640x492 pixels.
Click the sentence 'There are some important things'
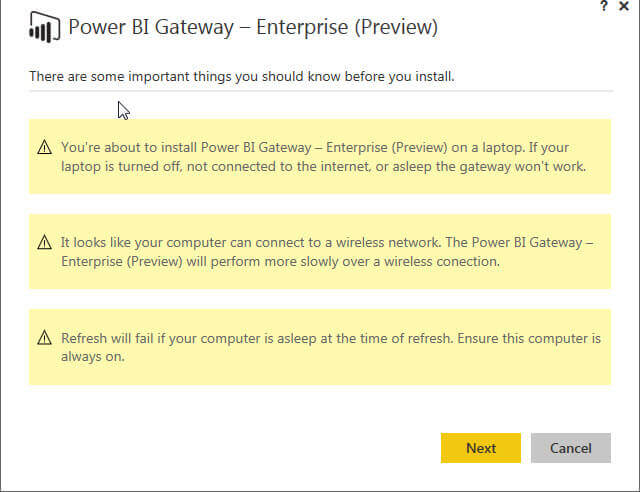pos(242,75)
